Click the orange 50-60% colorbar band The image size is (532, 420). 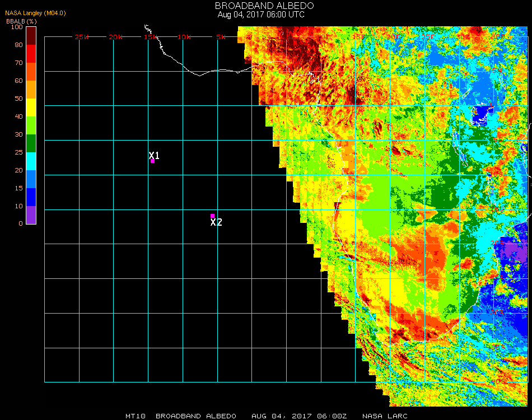coord(31,90)
